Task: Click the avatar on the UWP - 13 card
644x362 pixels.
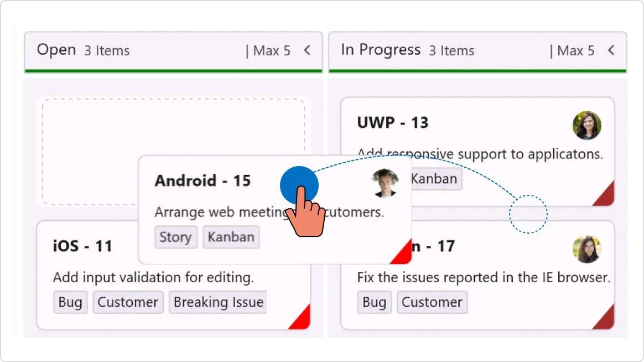Action: [586, 126]
